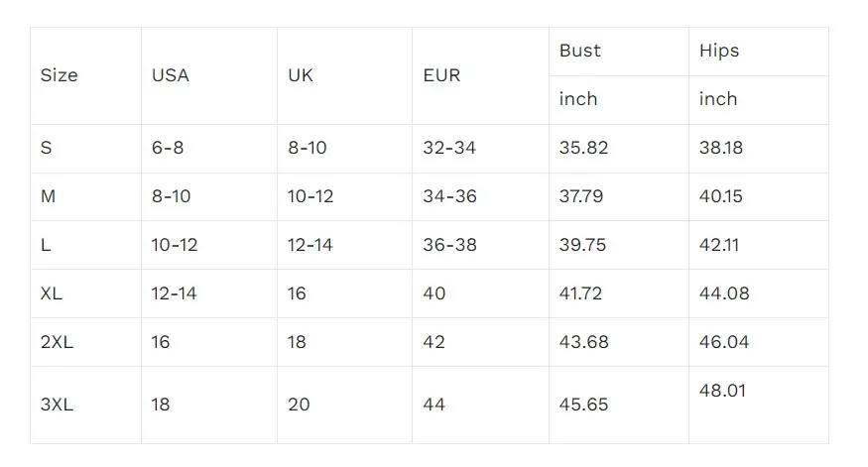Select the 10-12 UK size cell
The height and width of the screenshot is (467, 868).
coord(310,196)
